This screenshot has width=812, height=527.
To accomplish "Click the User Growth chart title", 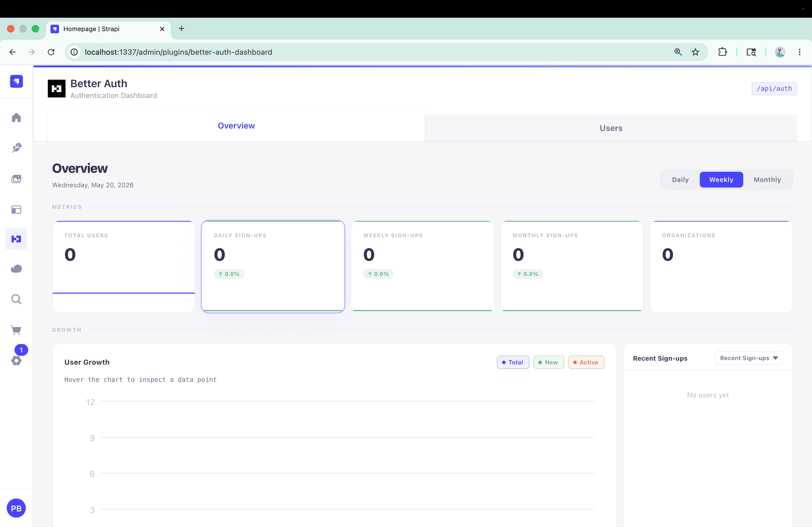I will click(87, 362).
